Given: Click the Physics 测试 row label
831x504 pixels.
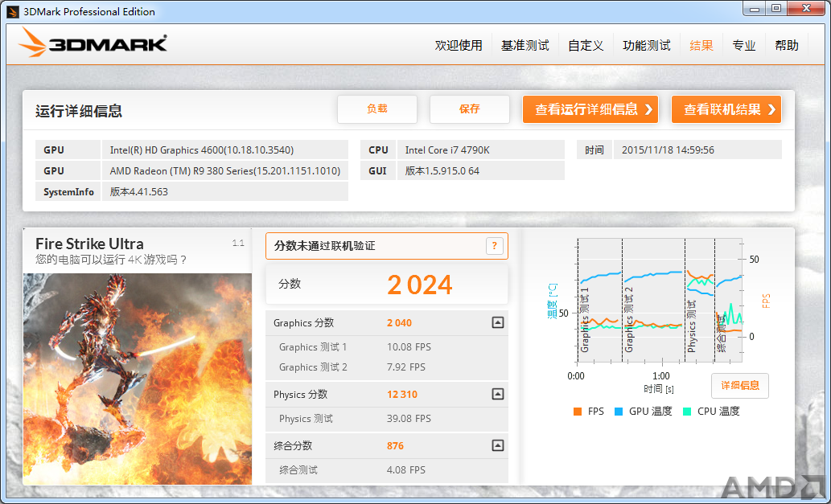Looking at the screenshot, I should [306, 419].
